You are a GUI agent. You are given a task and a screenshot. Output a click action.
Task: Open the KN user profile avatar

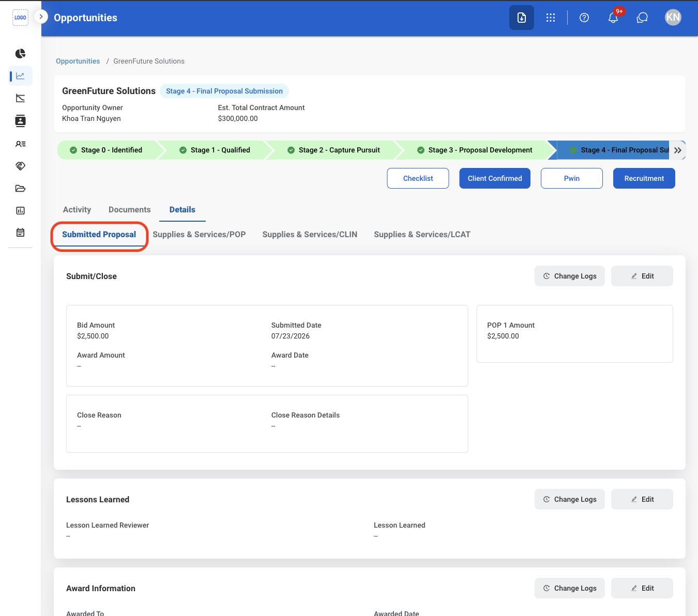click(x=673, y=18)
